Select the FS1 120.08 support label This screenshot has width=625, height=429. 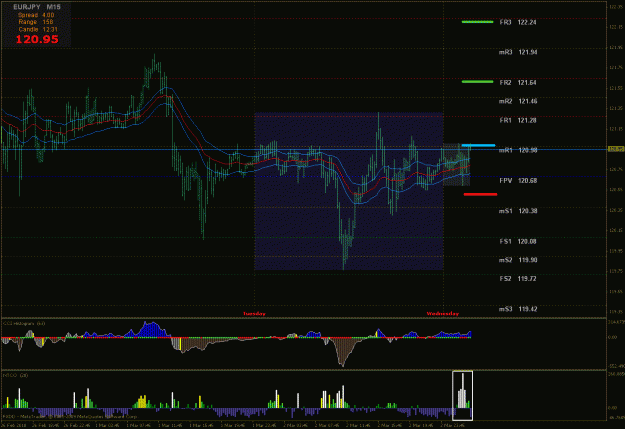(x=517, y=241)
